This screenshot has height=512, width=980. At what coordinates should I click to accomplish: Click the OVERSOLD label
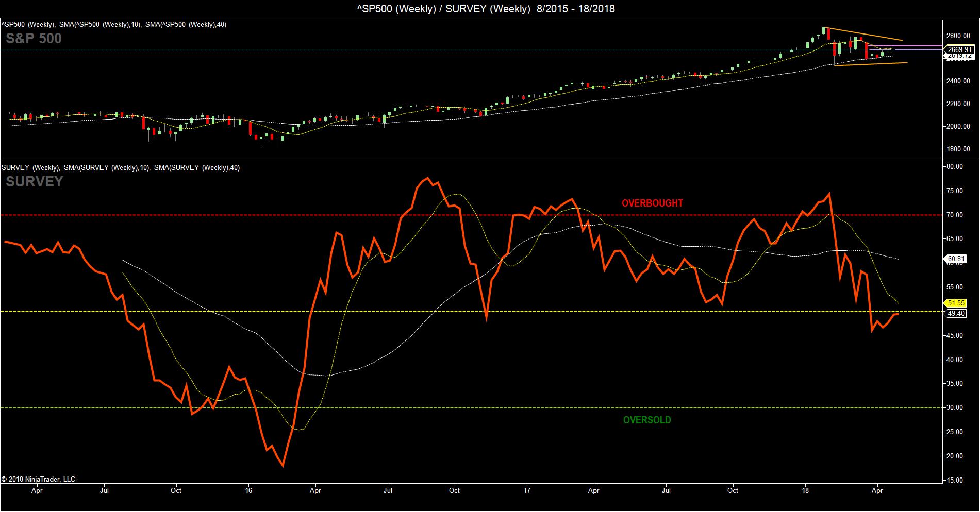point(647,420)
